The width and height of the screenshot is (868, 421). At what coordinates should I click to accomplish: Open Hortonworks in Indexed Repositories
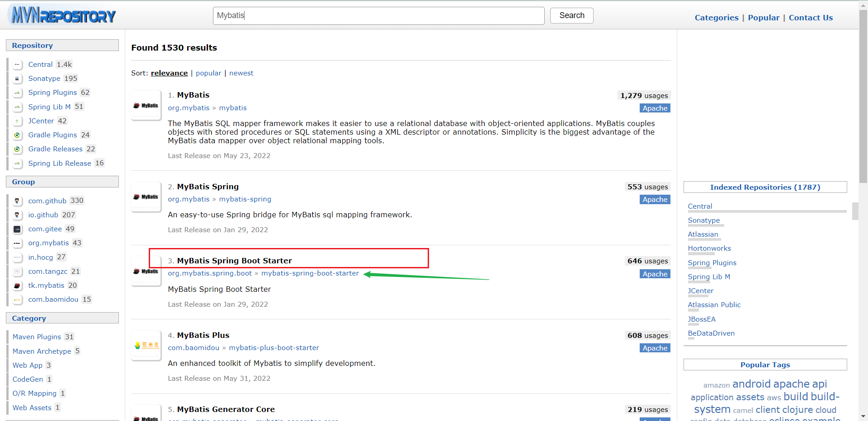click(709, 248)
